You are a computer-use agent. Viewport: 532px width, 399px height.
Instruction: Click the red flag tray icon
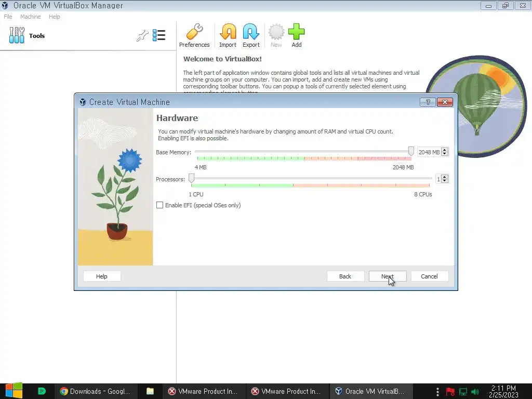pyautogui.click(x=450, y=392)
